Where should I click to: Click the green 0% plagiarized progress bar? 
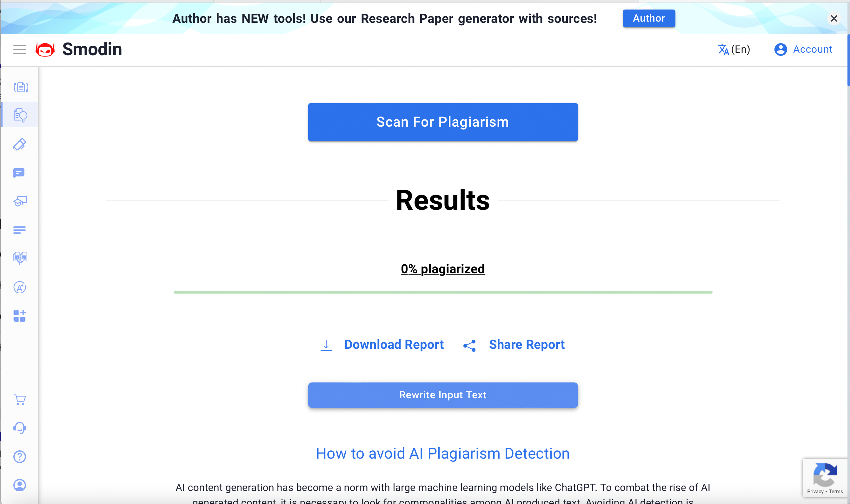(x=443, y=292)
